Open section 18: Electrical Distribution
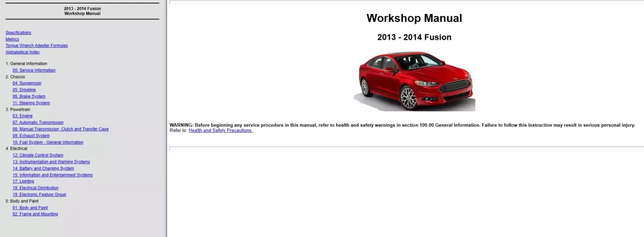This screenshot has height=237, width=644. pyautogui.click(x=35, y=188)
